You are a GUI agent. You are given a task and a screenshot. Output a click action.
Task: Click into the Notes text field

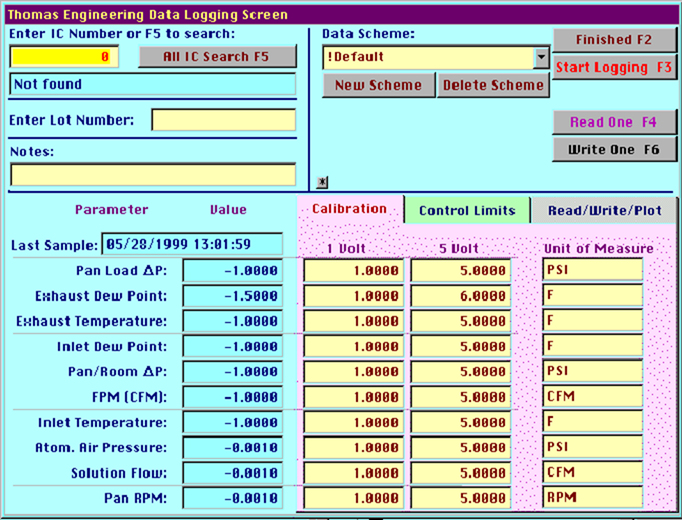pos(153,175)
